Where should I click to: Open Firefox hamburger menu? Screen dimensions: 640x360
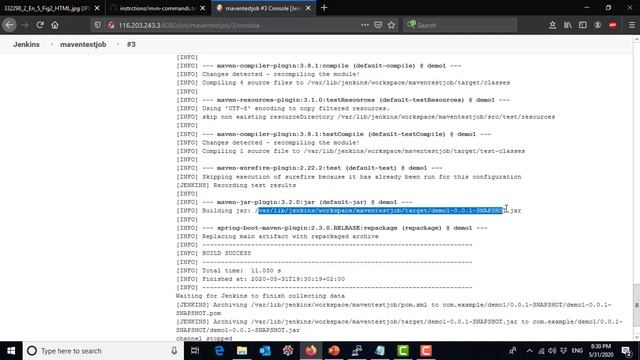pyautogui.click(x=631, y=25)
